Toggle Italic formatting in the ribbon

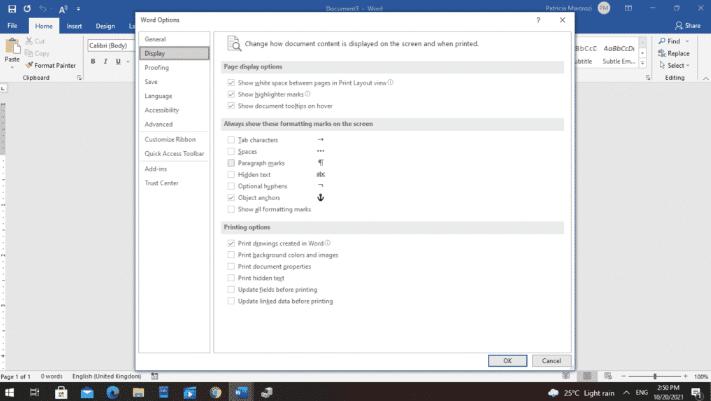(106, 61)
